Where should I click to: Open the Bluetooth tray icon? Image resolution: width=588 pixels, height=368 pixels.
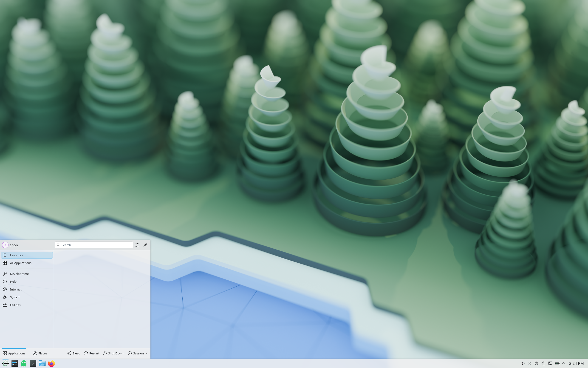pos(530,363)
